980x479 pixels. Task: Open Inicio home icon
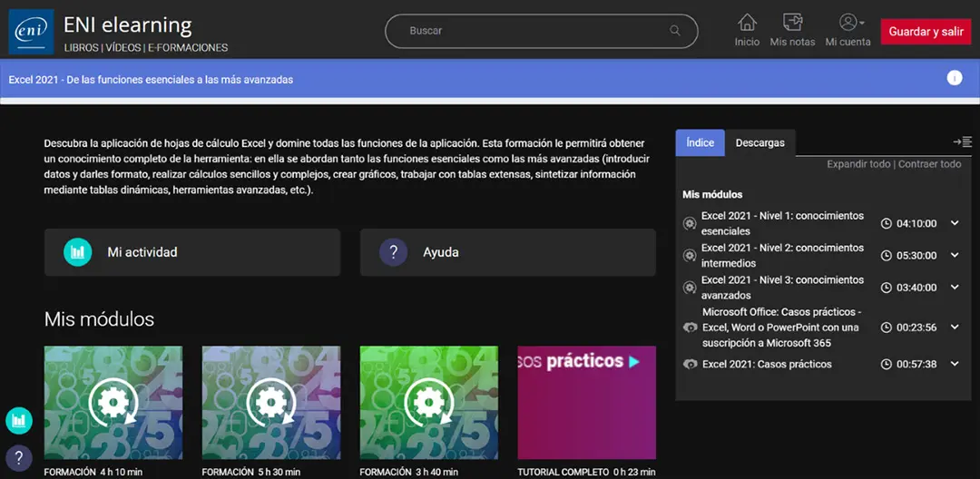point(747,23)
